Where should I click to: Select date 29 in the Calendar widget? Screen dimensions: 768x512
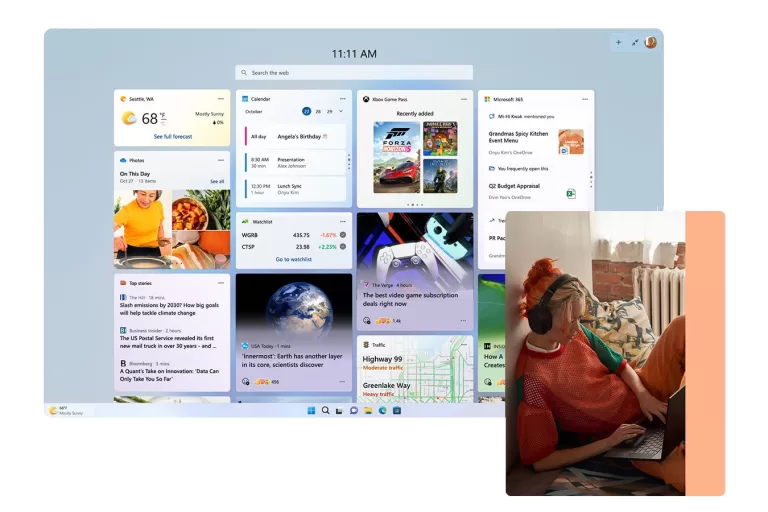click(x=328, y=112)
